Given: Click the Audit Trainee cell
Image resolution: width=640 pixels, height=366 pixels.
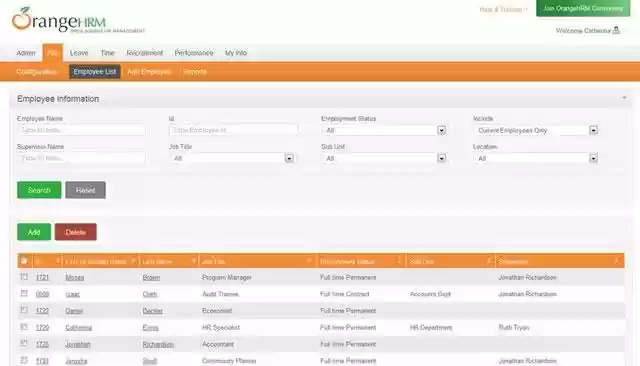Looking at the screenshot, I should point(220,294).
